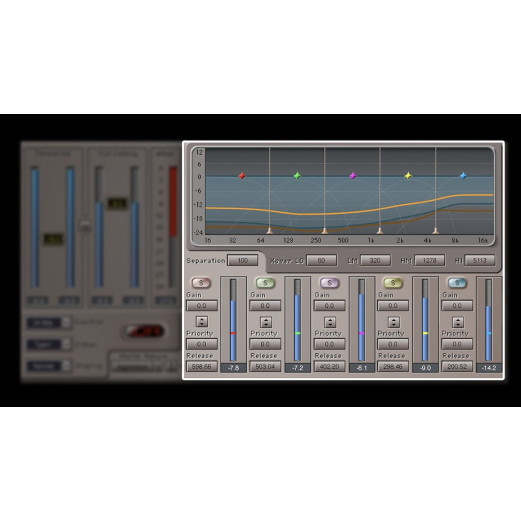521x521 pixels.
Task: Select the green low-mid band marker in graph
Action: coord(297,176)
